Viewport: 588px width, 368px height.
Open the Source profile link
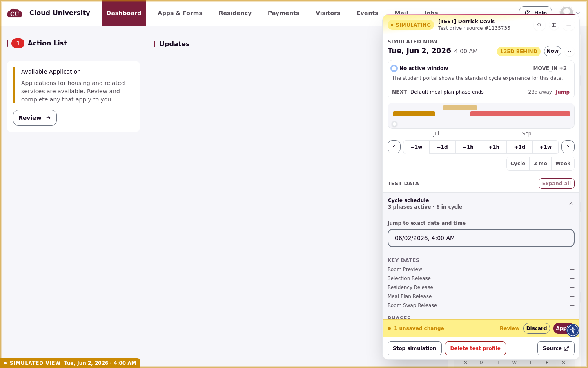pyautogui.click(x=556, y=348)
